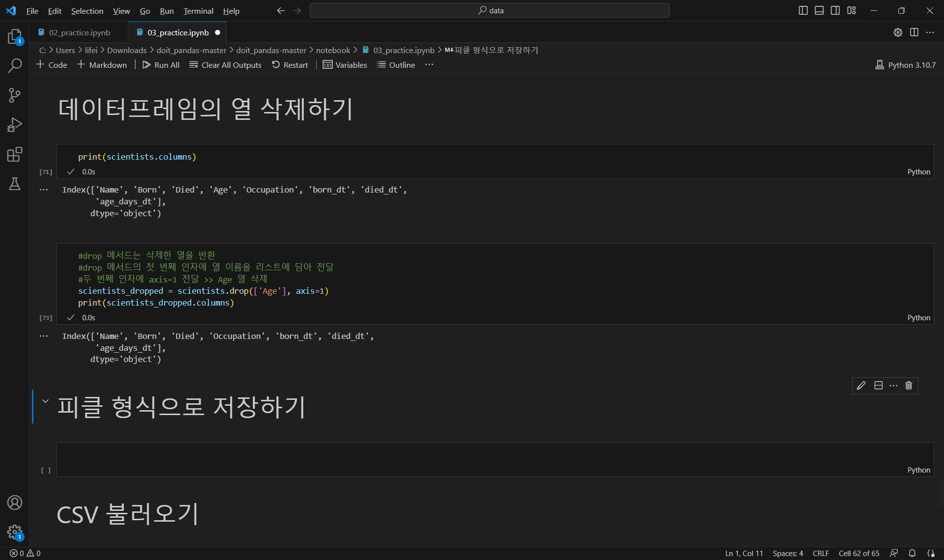Open the Extensions view
This screenshot has width=944, height=560.
click(15, 154)
